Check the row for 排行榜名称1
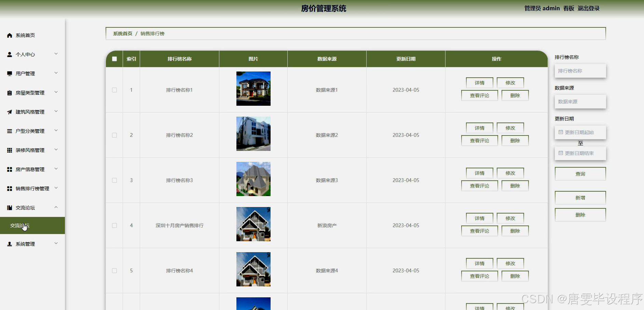The height and width of the screenshot is (310, 644). (114, 90)
